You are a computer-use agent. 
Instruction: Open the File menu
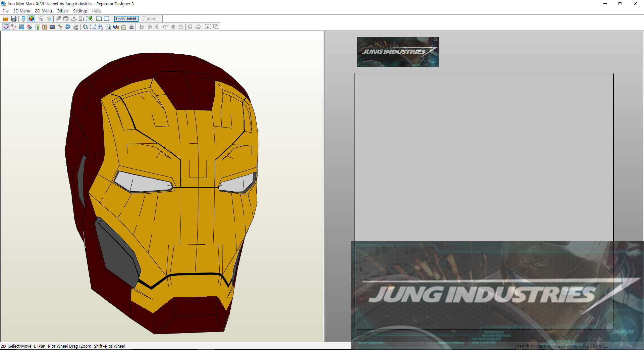[x=5, y=11]
